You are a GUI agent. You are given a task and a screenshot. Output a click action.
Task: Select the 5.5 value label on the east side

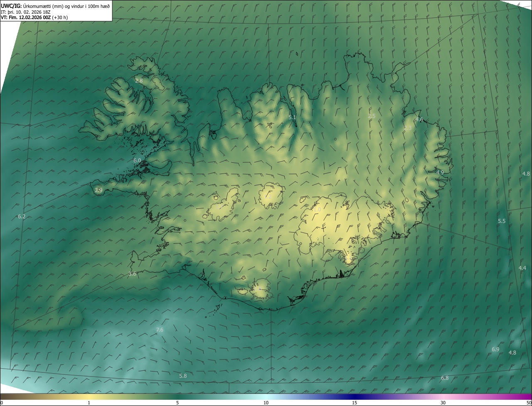[502, 221]
